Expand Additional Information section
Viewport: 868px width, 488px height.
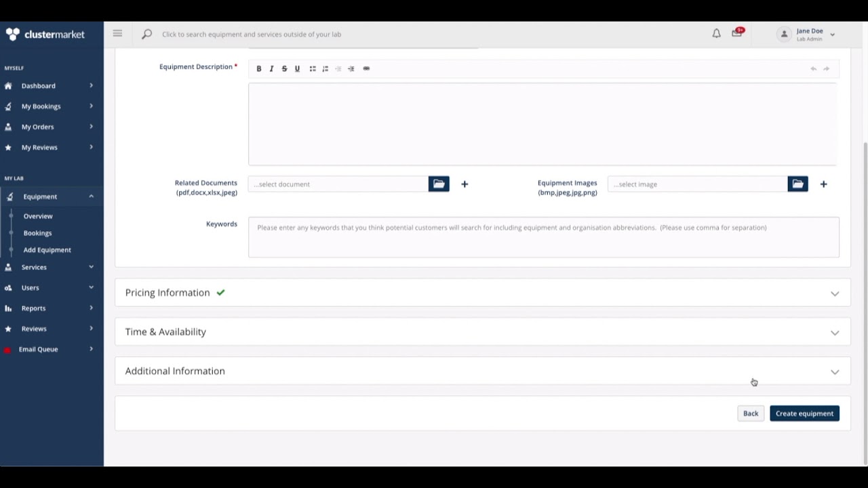pyautogui.click(x=483, y=371)
